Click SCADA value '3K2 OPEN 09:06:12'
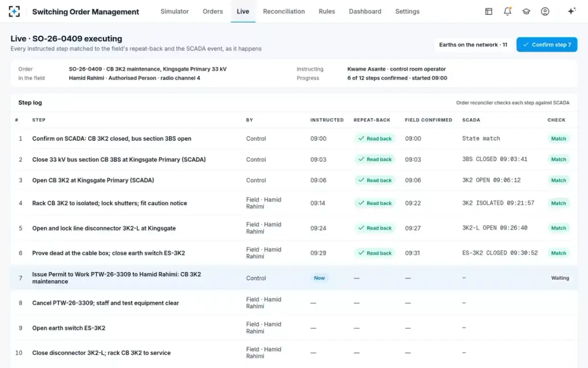The width and height of the screenshot is (588, 368). 491,181
